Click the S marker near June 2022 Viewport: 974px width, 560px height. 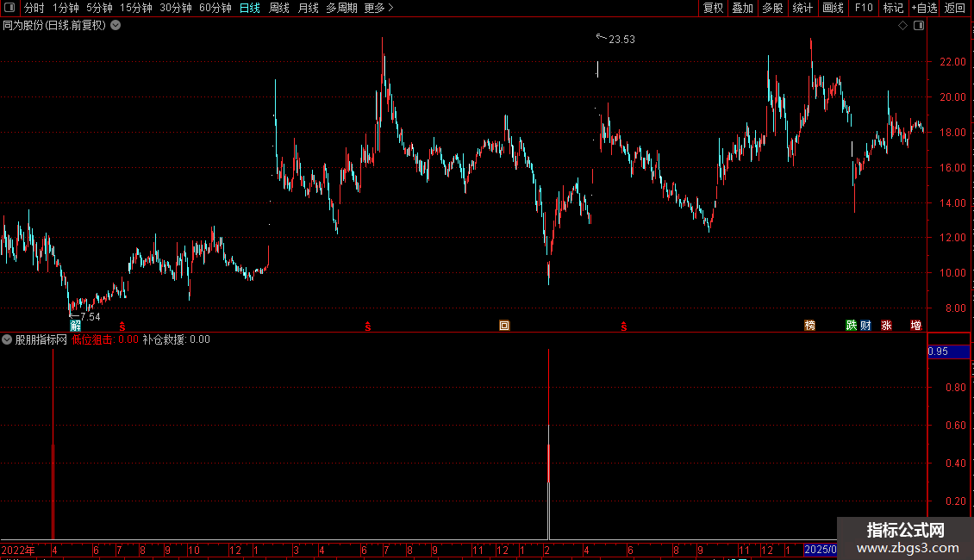122,327
